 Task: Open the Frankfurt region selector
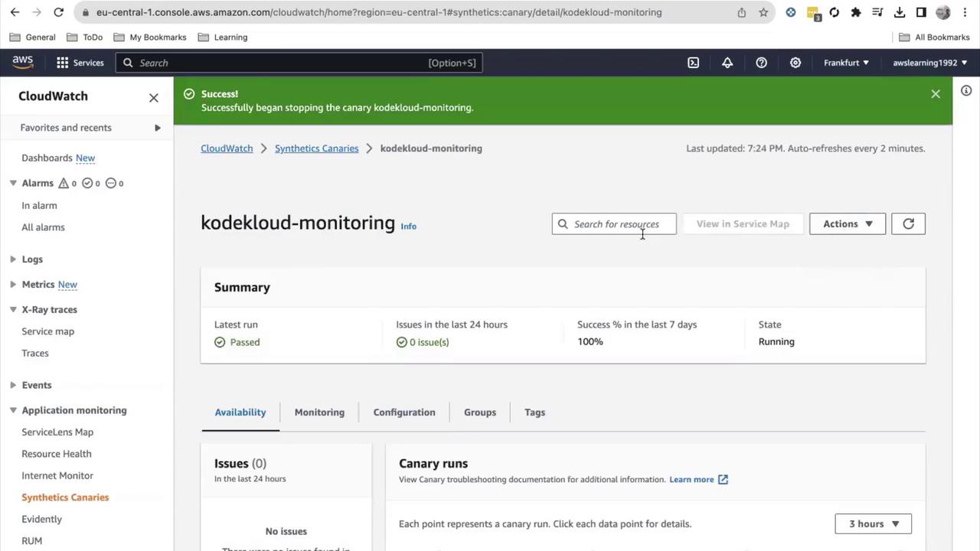[x=846, y=63]
